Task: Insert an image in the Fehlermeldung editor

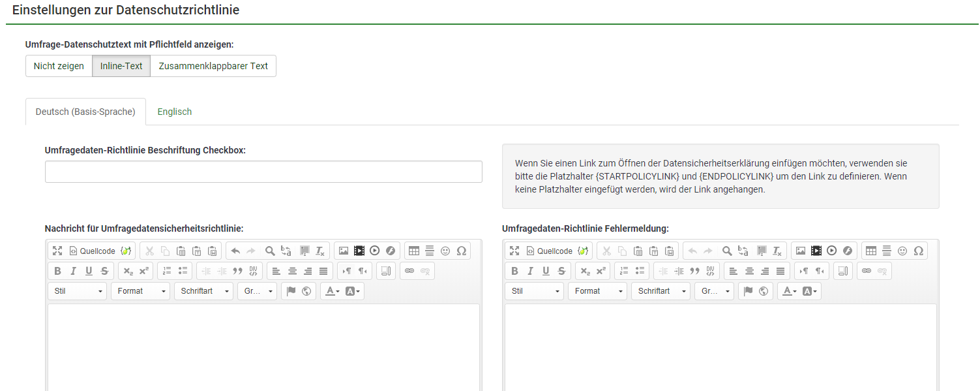Action: pyautogui.click(x=800, y=251)
